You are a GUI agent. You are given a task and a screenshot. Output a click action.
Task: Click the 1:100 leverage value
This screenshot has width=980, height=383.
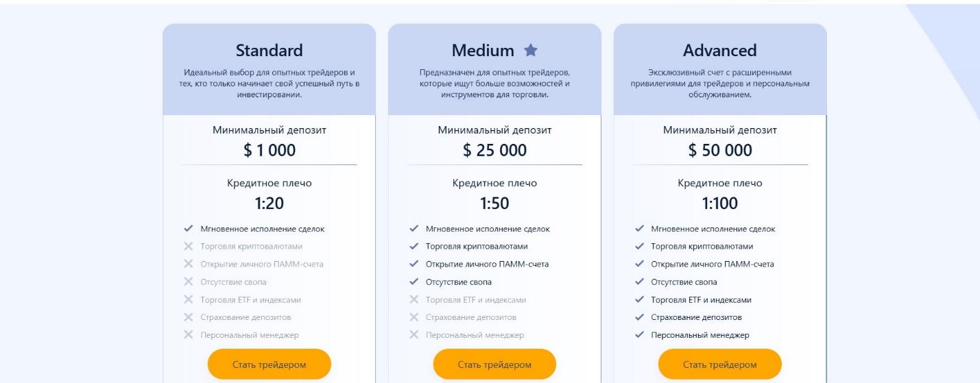click(720, 203)
